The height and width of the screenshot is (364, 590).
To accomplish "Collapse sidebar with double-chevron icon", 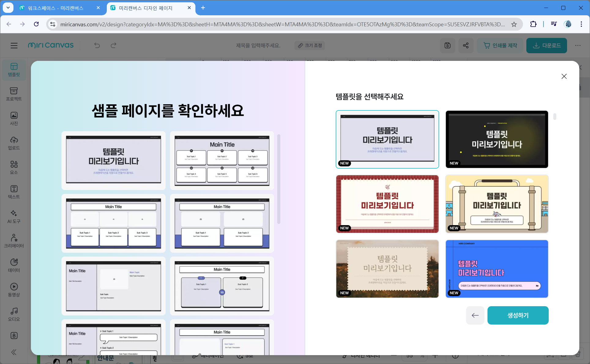I will (14, 352).
